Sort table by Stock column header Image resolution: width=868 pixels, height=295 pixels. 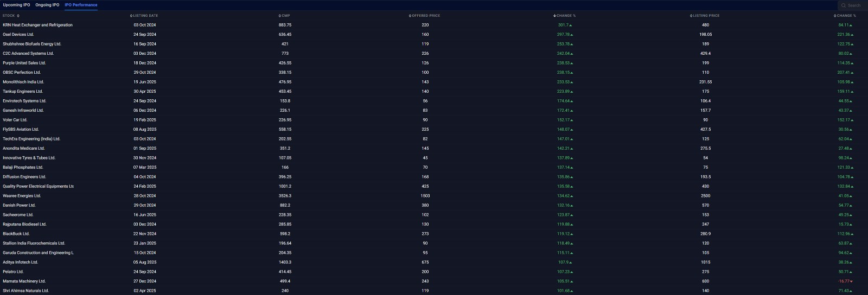click(x=10, y=16)
